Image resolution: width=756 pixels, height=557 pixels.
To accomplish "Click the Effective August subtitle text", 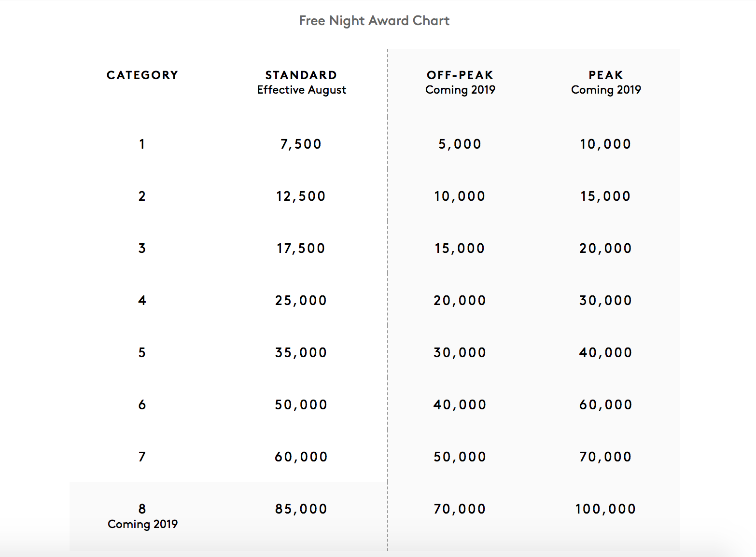I will tap(301, 90).
